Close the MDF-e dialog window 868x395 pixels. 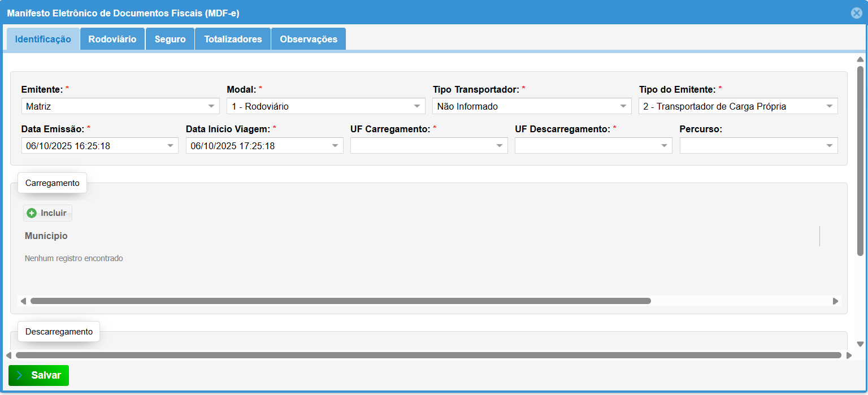coord(857,13)
